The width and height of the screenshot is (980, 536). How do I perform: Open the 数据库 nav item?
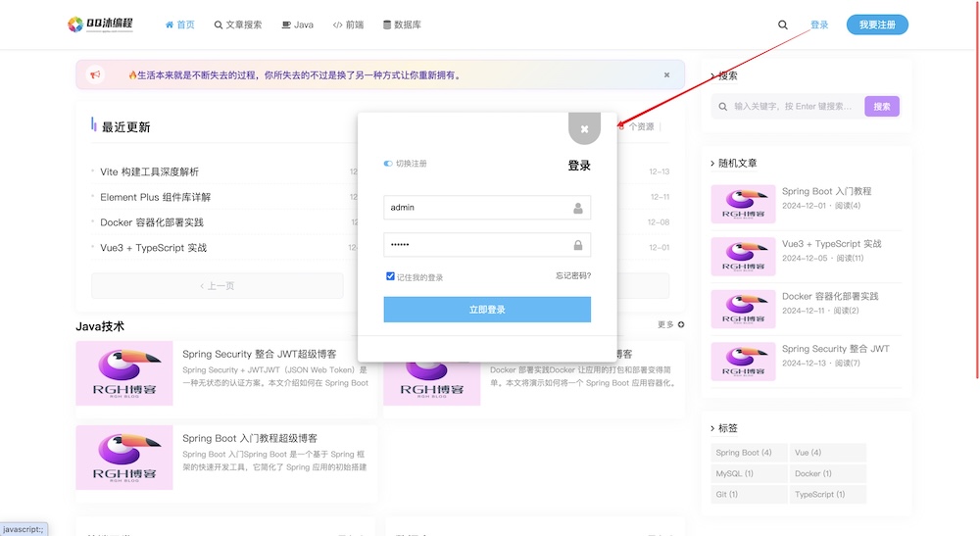tap(402, 25)
